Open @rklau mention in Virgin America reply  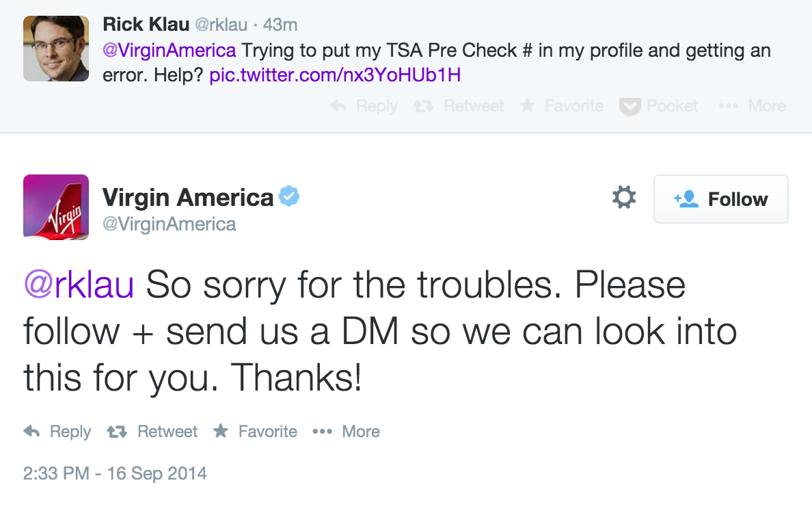[x=79, y=285]
